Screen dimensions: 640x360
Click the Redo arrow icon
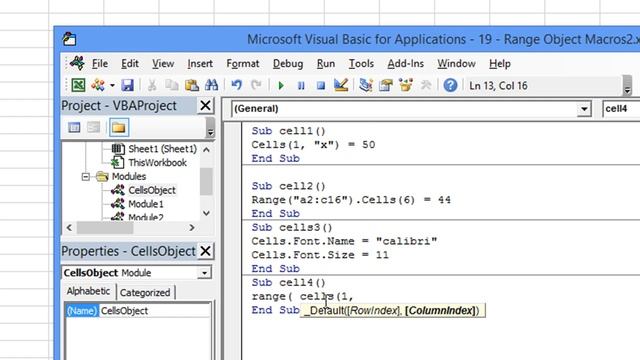pos(256,85)
